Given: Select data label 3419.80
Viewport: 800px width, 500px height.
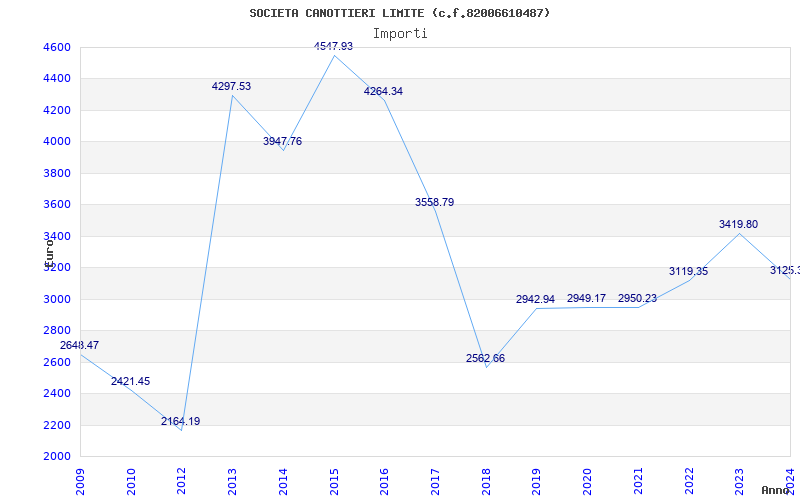Looking at the screenshot, I should [738, 224].
